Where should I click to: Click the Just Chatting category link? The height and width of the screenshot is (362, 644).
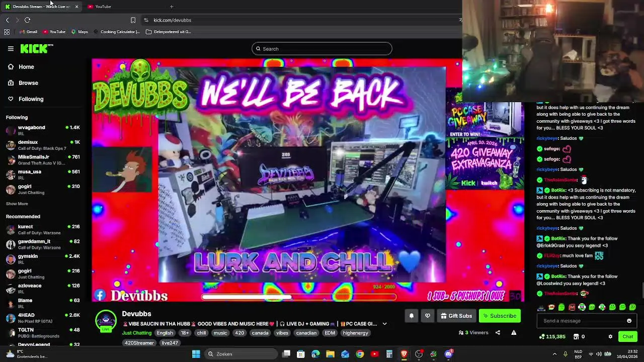coord(136,333)
